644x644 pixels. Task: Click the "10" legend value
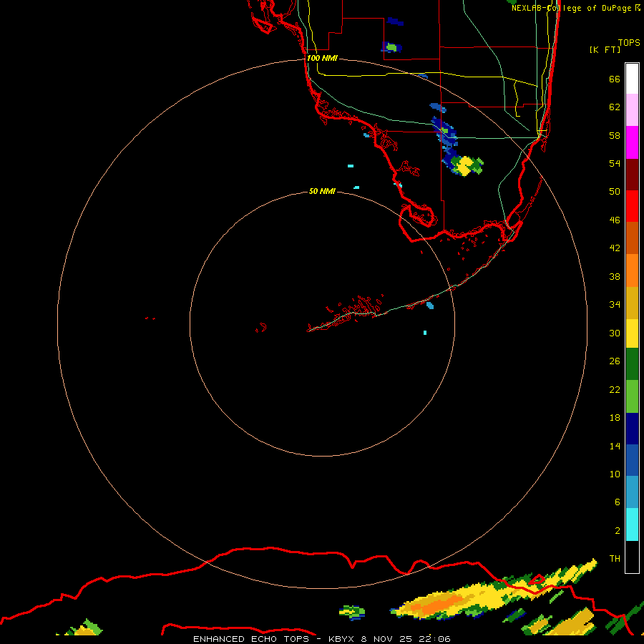pyautogui.click(x=615, y=474)
